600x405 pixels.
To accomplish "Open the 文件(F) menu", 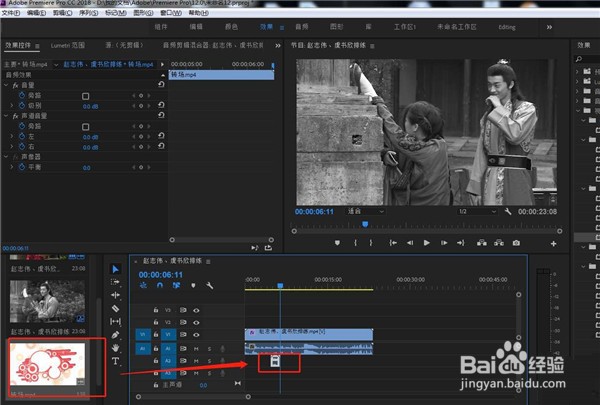I will click(11, 13).
